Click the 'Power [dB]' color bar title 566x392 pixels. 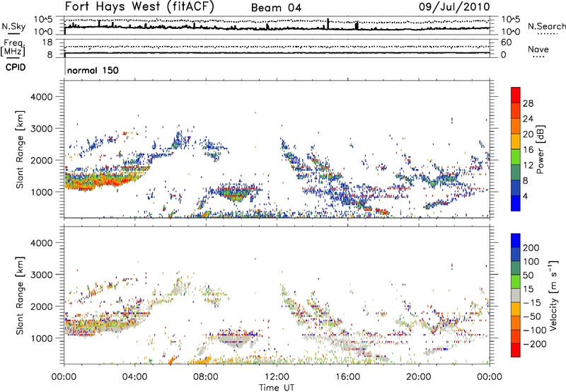(x=540, y=149)
